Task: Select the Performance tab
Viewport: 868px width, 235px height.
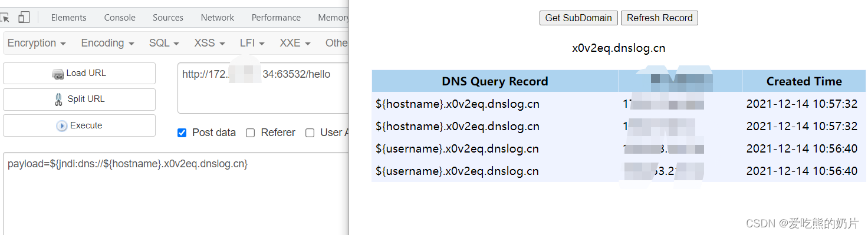Action: pos(276,18)
